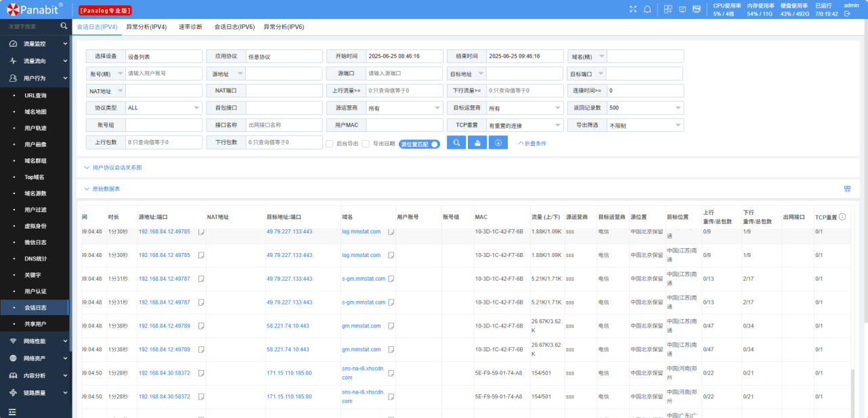
Task: Open 共享用户 in sidebar
Action: click(x=36, y=324)
